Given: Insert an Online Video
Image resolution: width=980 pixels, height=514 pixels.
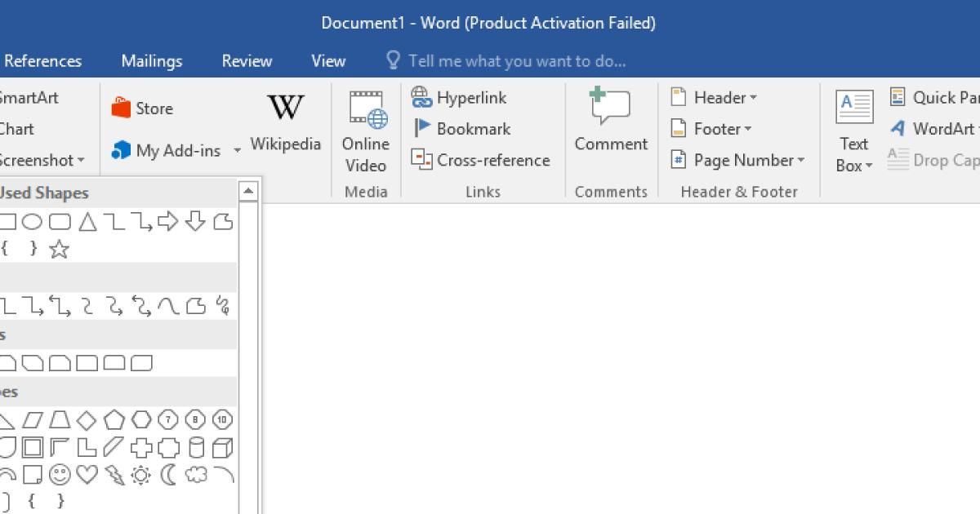Looking at the screenshot, I should [365, 132].
